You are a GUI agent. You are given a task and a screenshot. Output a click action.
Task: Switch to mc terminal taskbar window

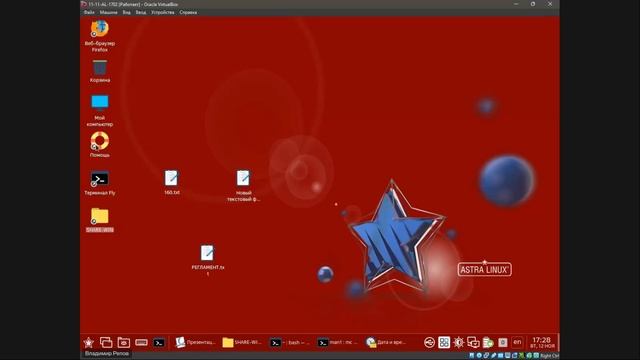point(337,342)
